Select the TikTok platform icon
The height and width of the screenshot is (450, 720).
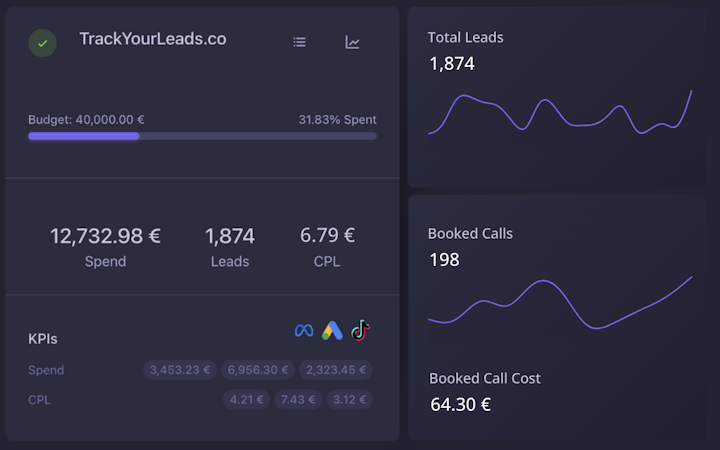[360, 330]
